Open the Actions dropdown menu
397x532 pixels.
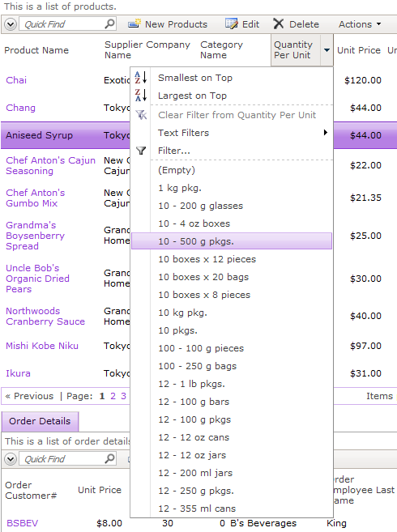click(360, 24)
